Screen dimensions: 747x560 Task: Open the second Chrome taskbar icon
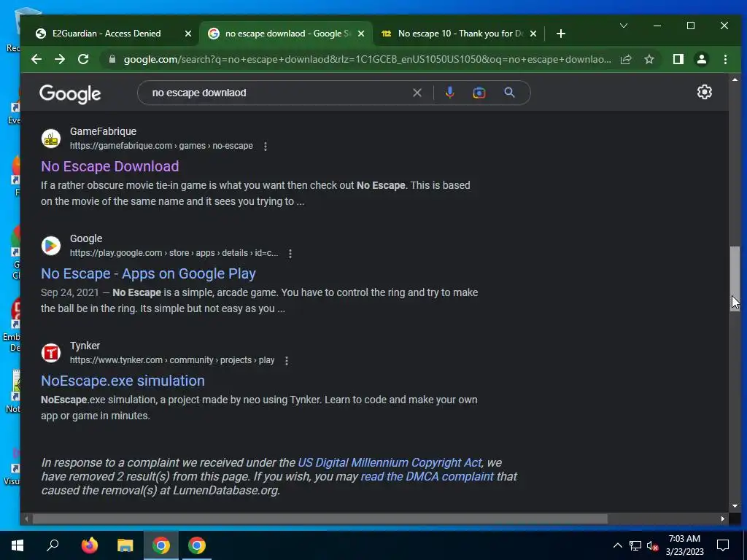click(197, 545)
